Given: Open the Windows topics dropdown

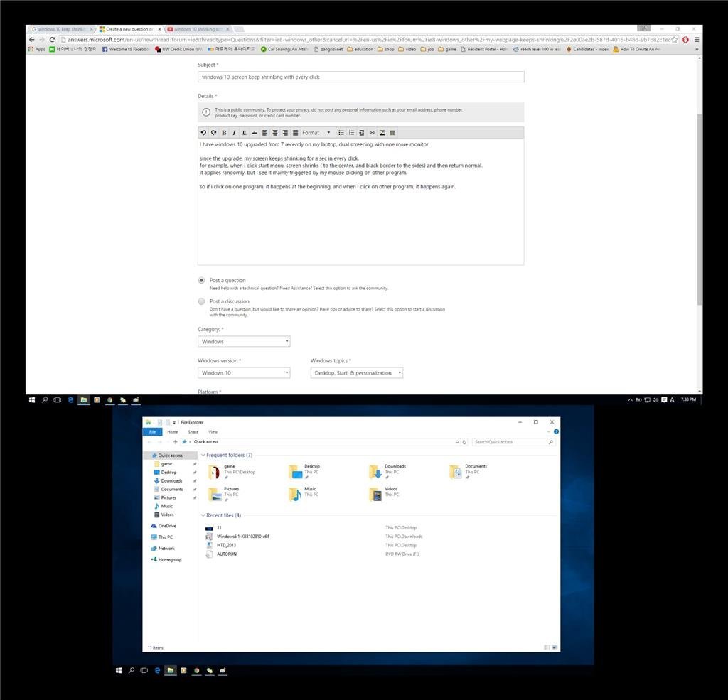Looking at the screenshot, I should coord(357,373).
